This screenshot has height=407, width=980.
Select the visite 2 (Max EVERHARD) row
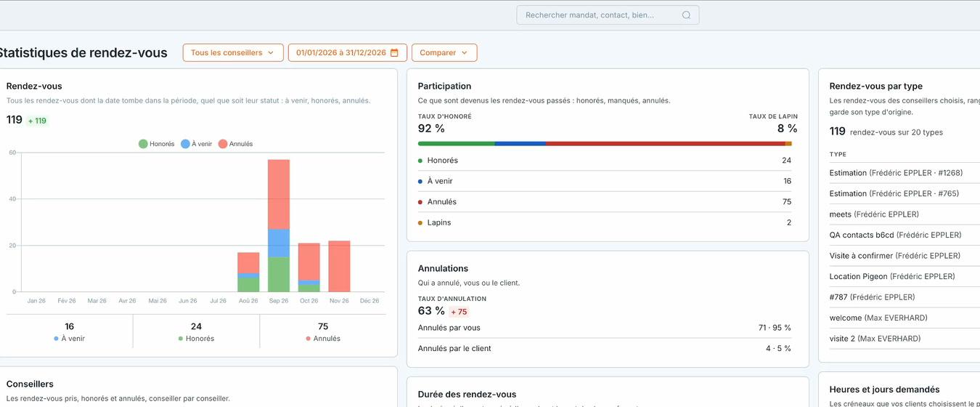coord(905,339)
